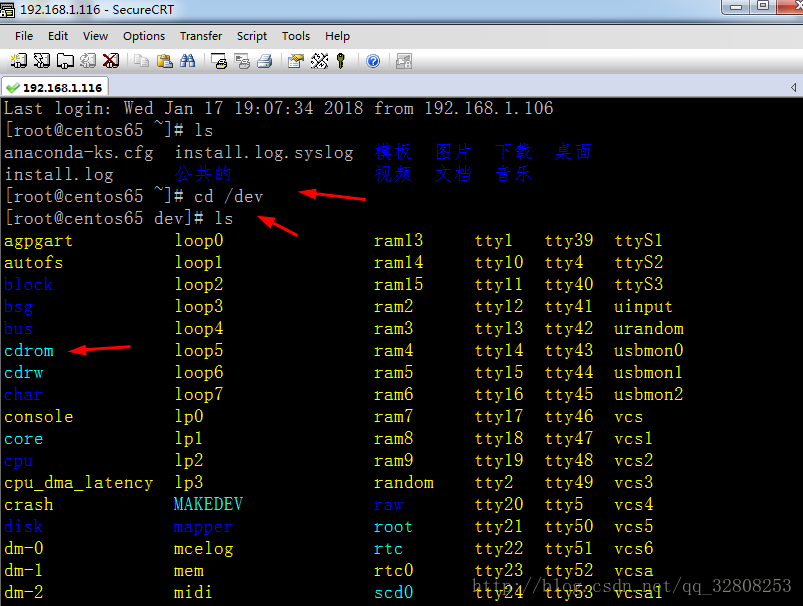Open the Options menu
Image resolution: width=803 pixels, height=606 pixels.
tap(144, 36)
